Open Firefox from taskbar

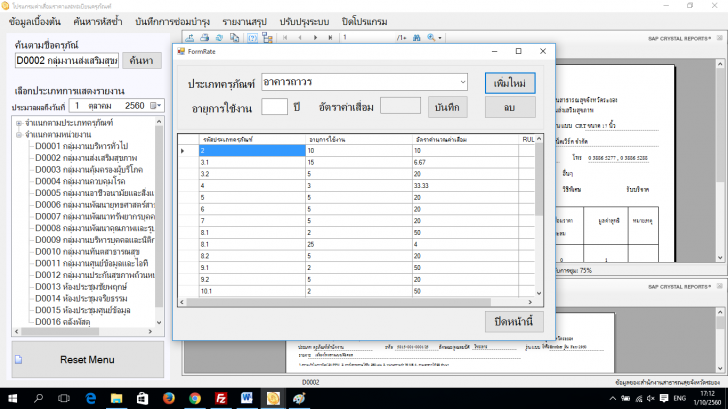click(169, 398)
